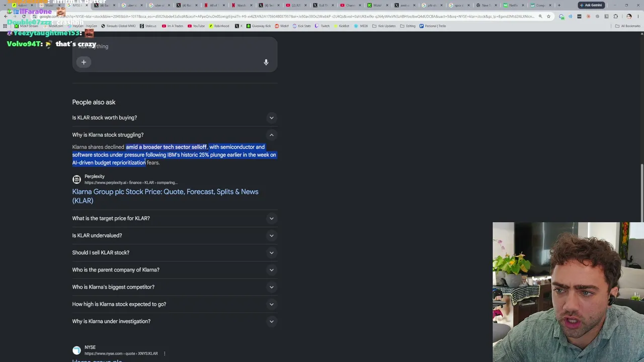
Task: Click the NYSE source name
Action: (90, 347)
